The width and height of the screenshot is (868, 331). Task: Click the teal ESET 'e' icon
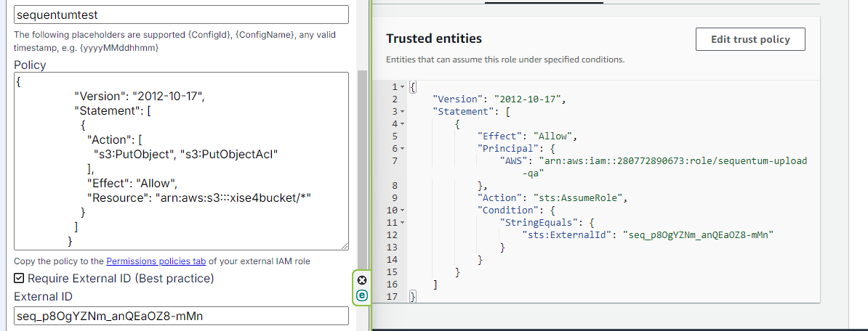(362, 295)
